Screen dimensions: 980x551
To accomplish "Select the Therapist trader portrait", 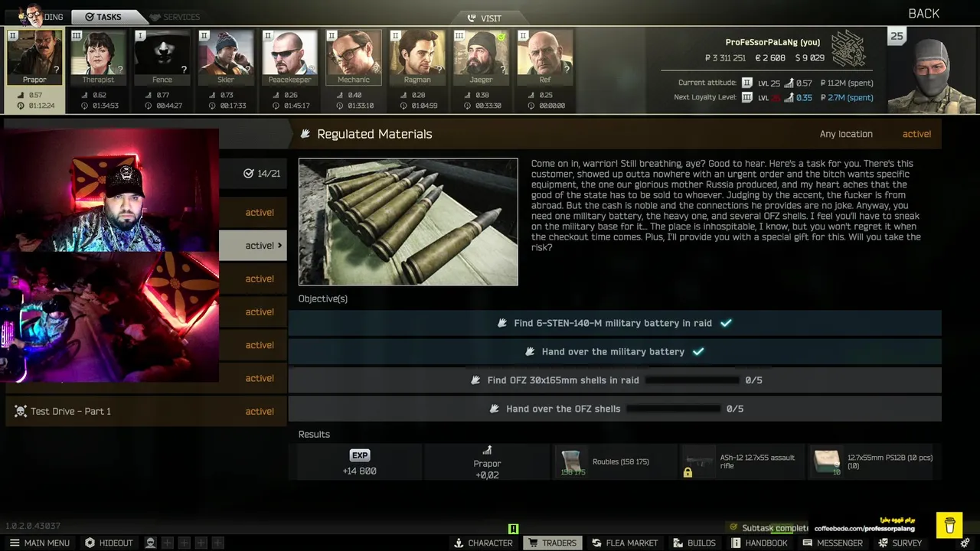I will click(x=98, y=57).
